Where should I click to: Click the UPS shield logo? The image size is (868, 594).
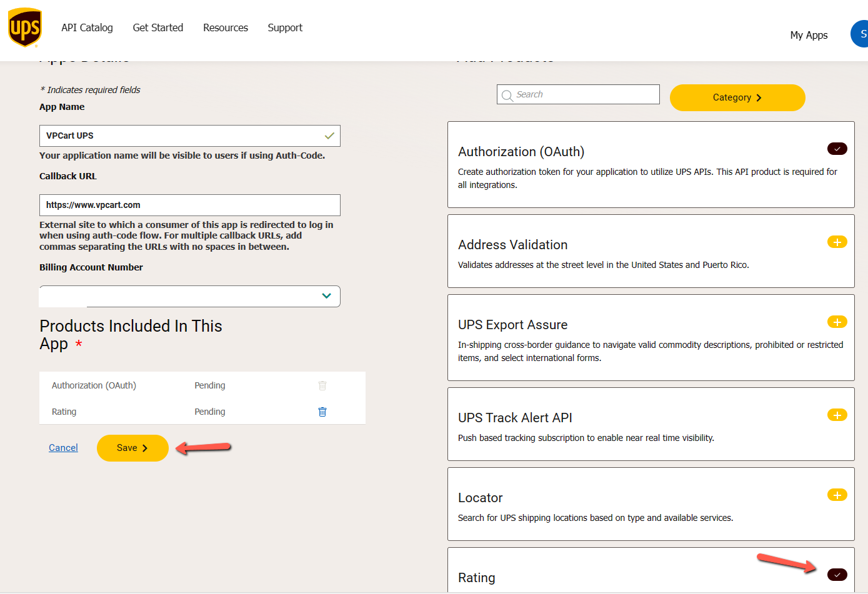click(25, 27)
